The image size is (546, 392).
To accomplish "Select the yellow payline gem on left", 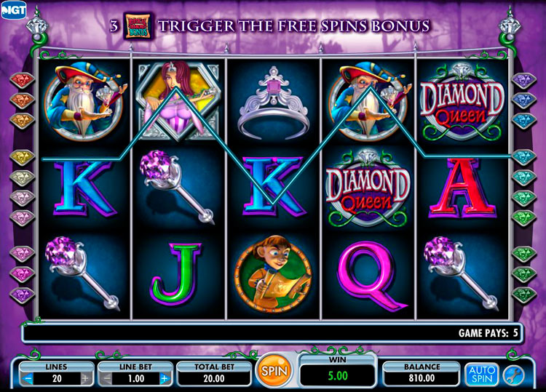I will tap(22, 157).
